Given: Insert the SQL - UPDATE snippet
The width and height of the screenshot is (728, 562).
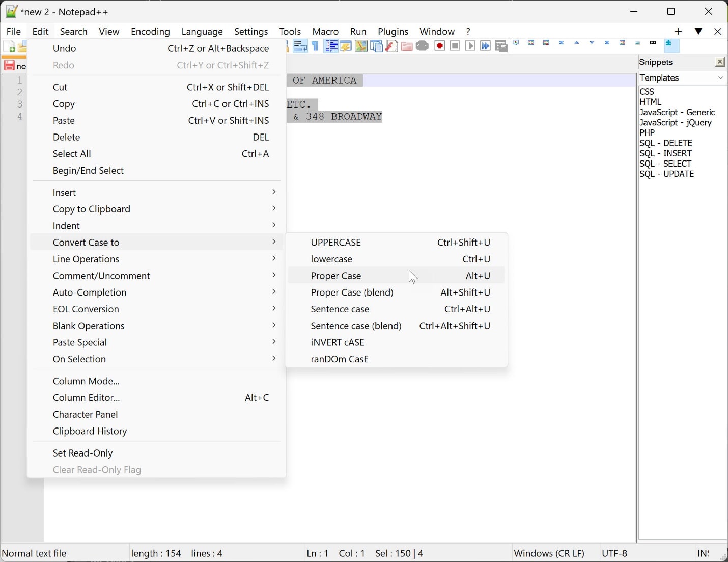Looking at the screenshot, I should 667,174.
